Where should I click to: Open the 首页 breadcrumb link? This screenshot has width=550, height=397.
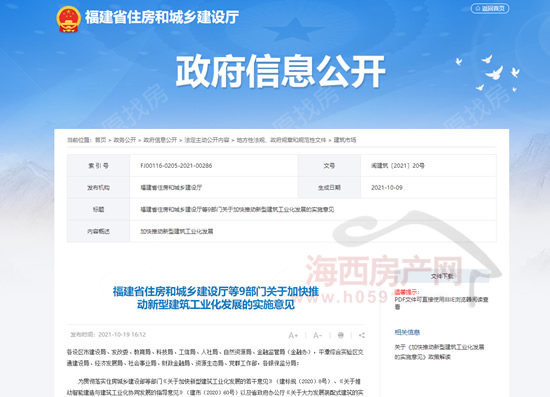coord(101,140)
